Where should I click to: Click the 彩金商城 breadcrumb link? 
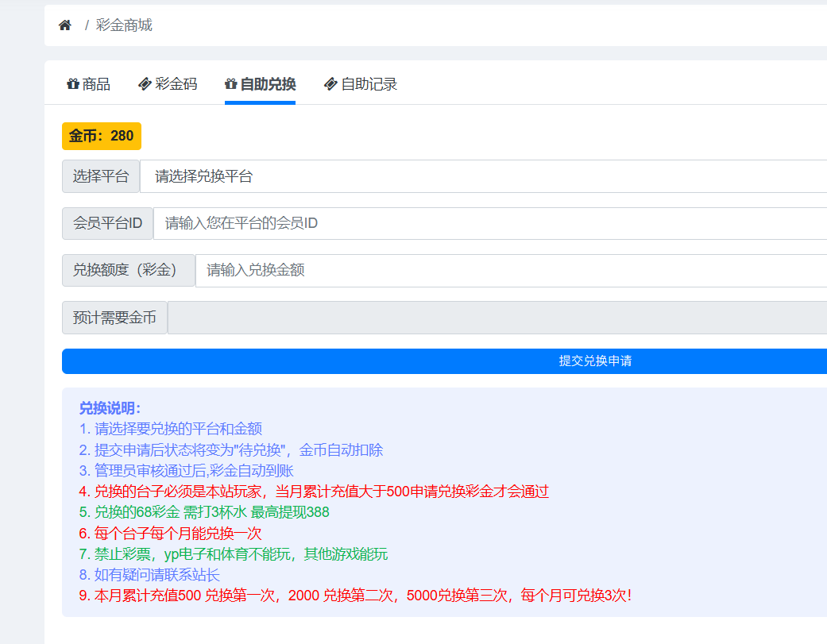point(124,25)
